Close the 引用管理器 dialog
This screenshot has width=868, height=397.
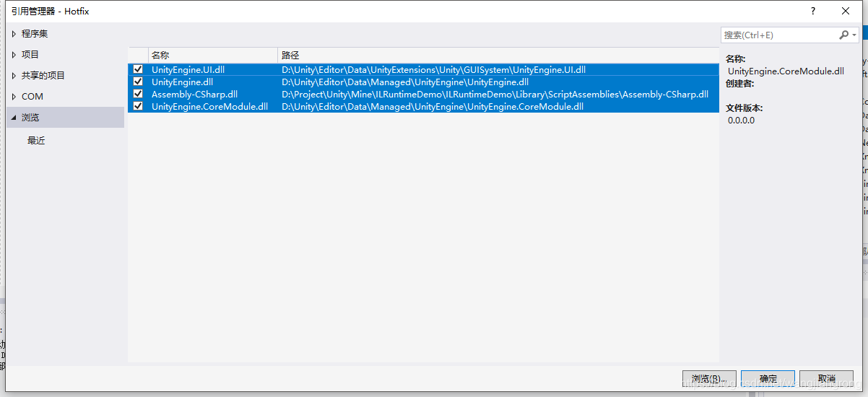tap(846, 11)
